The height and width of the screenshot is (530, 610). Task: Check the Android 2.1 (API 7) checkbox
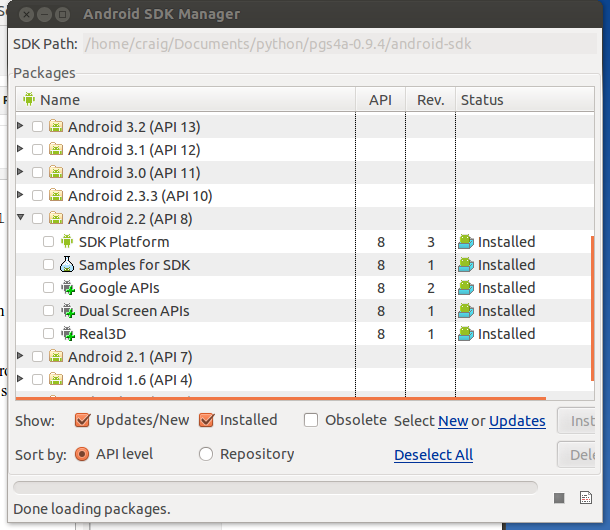coord(37,356)
